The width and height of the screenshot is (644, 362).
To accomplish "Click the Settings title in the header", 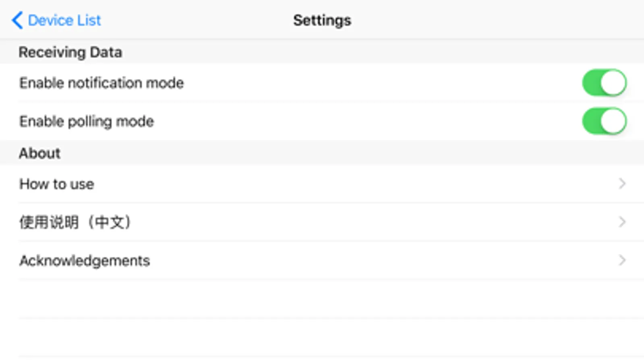I will point(322,20).
